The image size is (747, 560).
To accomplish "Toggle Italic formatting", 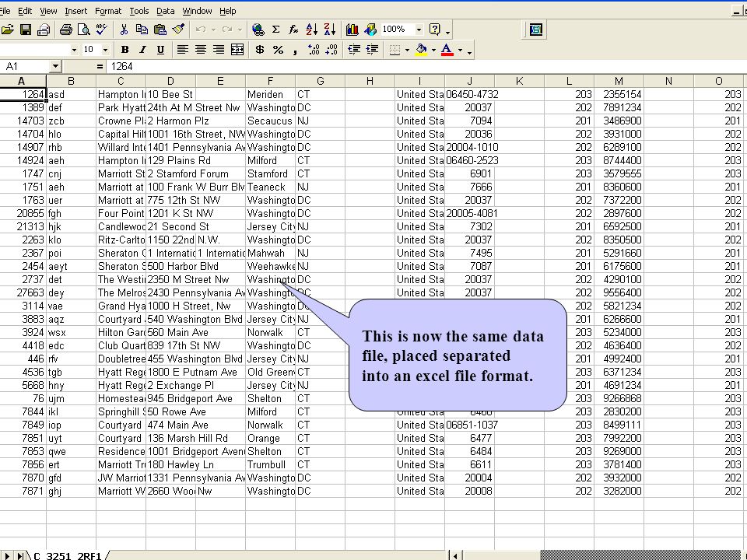I will pyautogui.click(x=142, y=50).
